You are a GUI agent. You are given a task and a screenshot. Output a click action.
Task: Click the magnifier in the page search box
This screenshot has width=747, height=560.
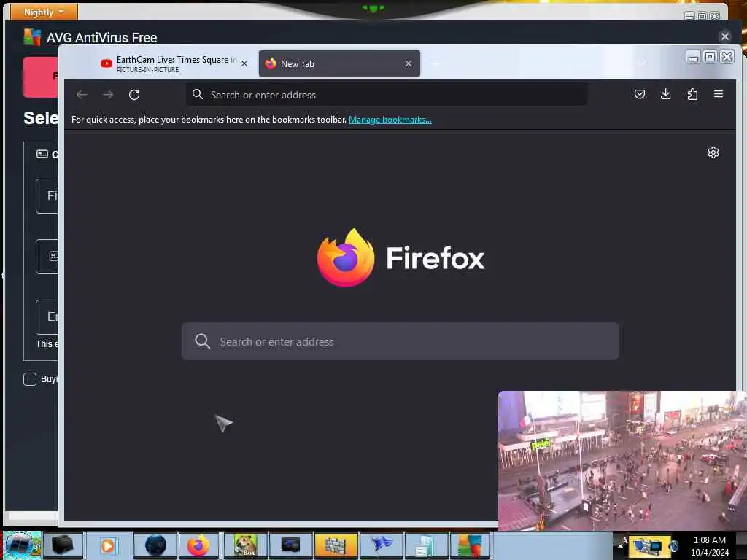203,341
